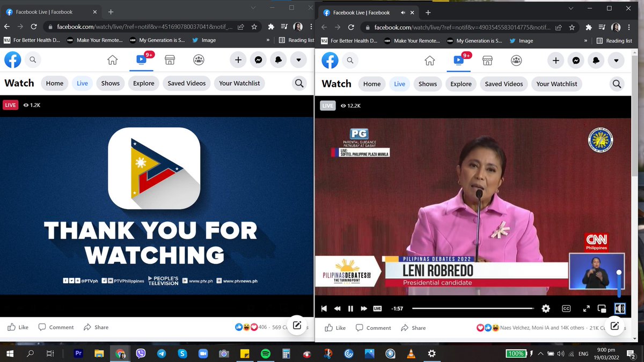The width and height of the screenshot is (644, 362).
Task: Expand right video to fullscreen
Action: click(587, 308)
